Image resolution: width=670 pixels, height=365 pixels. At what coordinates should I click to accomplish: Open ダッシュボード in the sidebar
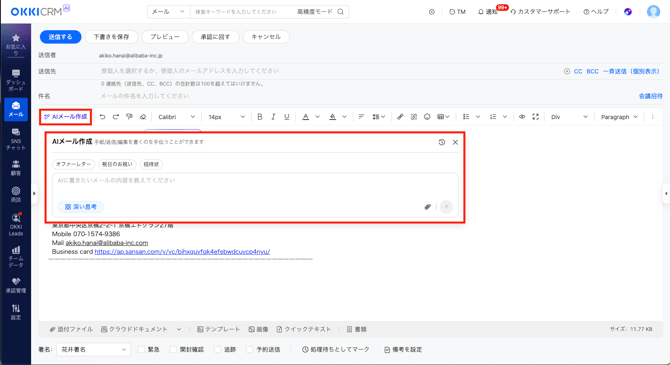tap(16, 80)
